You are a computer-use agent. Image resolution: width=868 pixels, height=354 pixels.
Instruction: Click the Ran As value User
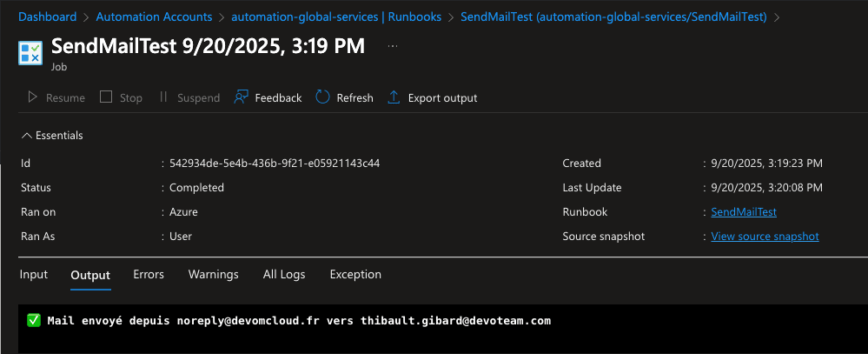coord(181,237)
